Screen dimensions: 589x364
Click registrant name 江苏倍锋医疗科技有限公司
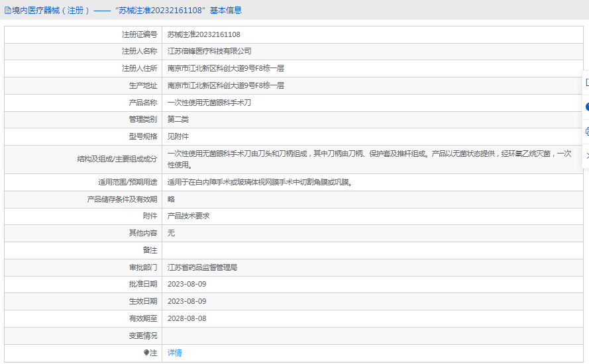coord(209,52)
